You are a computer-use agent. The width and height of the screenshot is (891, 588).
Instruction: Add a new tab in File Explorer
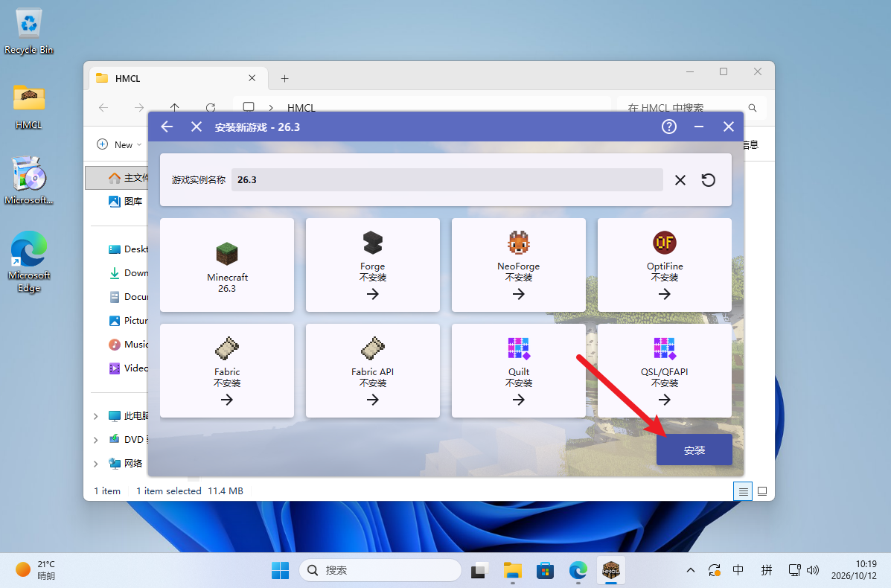pos(284,78)
